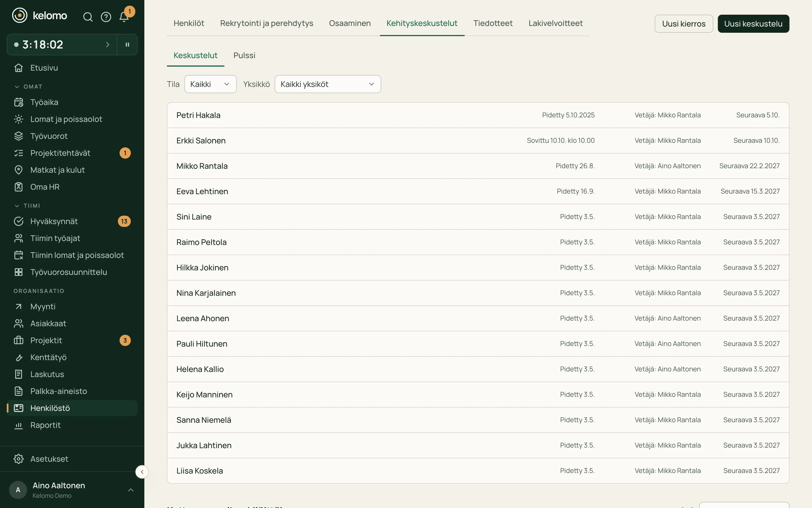Open Työaika calendar icon
The height and width of the screenshot is (508, 812).
click(x=19, y=102)
